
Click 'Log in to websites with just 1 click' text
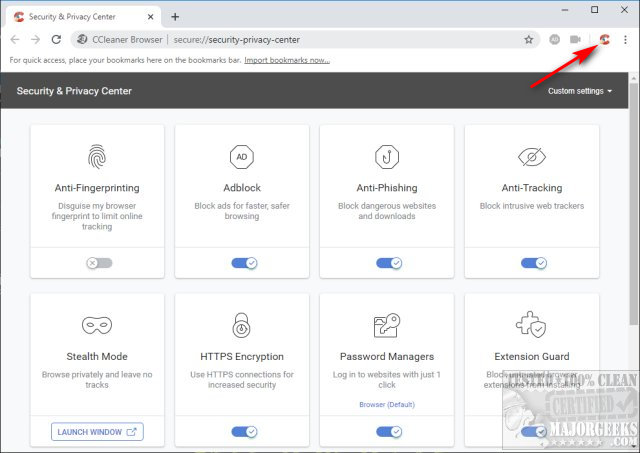(x=387, y=380)
